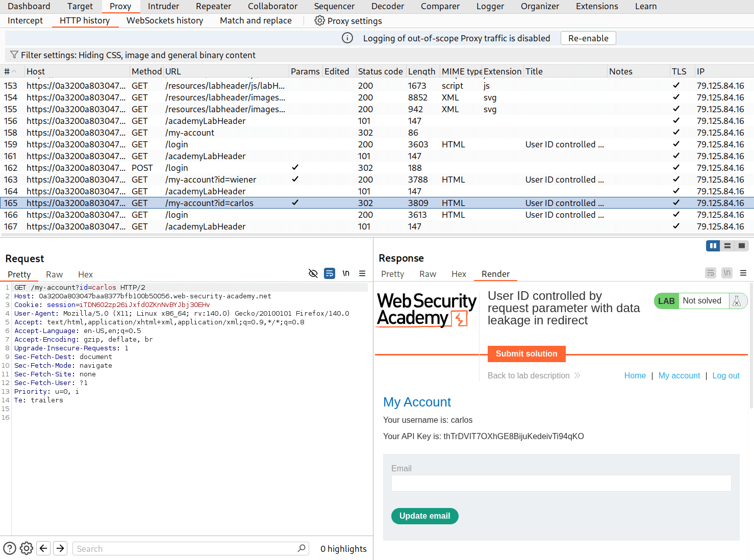This screenshot has width=754, height=560.
Task: Enable the horizontal split layout button
Action: tap(727, 245)
